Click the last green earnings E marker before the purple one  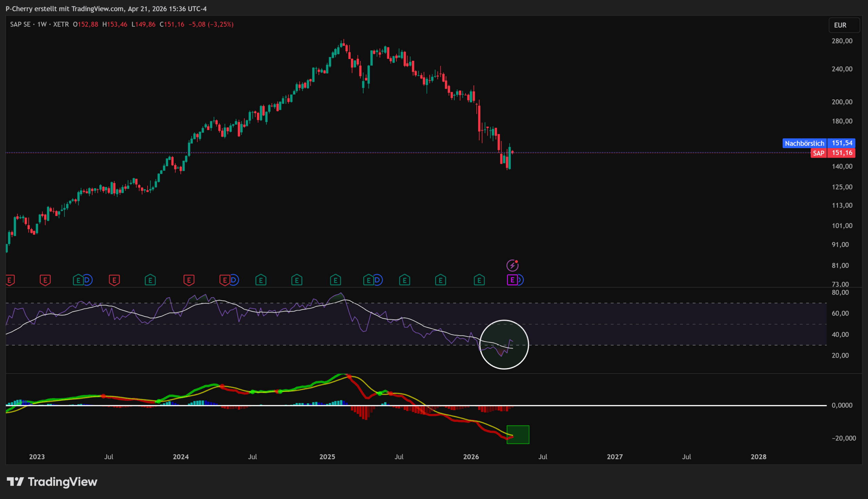pos(479,280)
